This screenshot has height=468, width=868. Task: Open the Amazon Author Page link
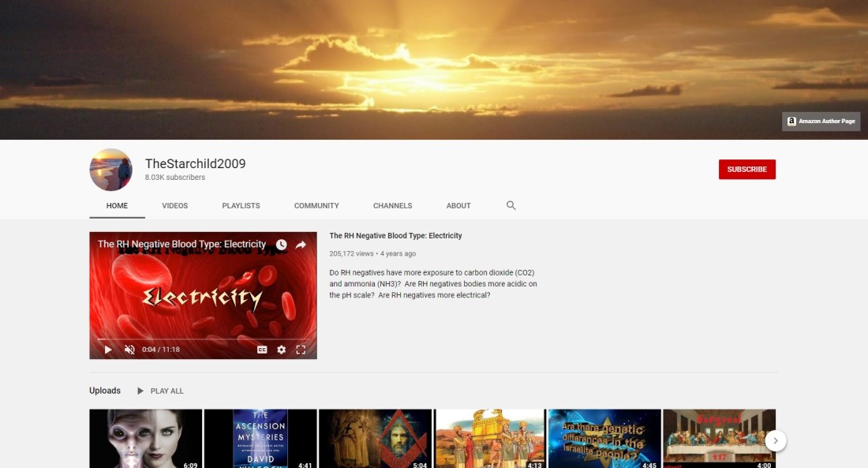pos(821,122)
